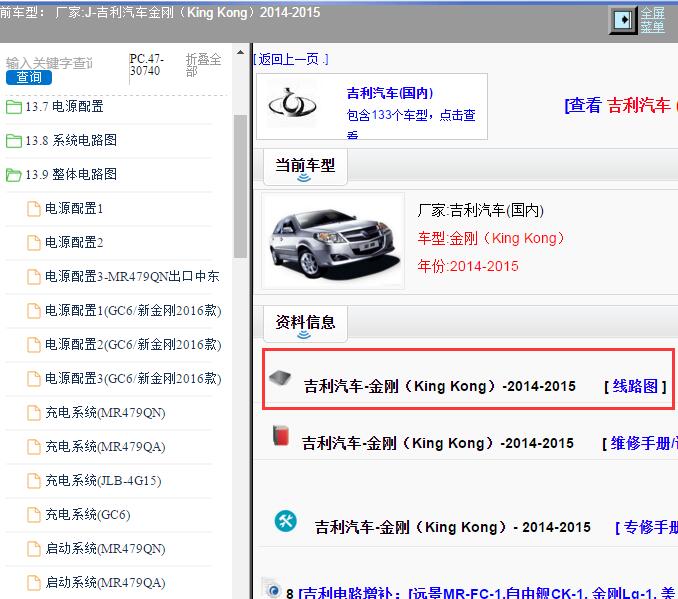Click open folder icon beside 13.9 整体电路图
678x599 pixels.
(x=14, y=175)
